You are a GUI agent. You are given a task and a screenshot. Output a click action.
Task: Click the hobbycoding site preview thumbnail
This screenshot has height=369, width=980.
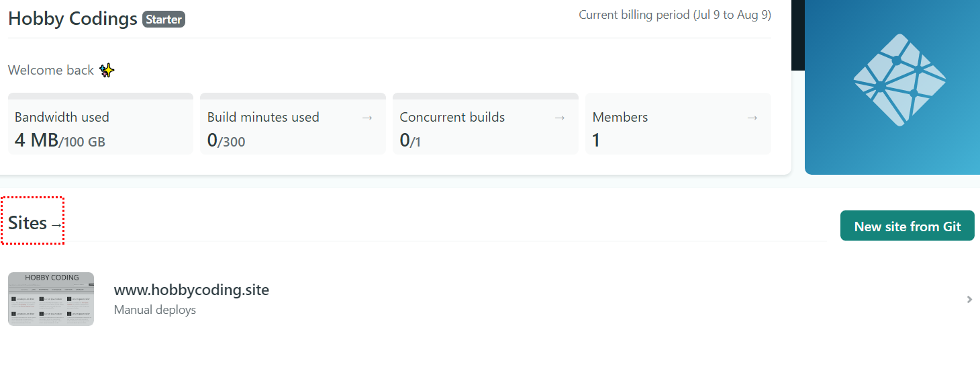(x=51, y=299)
